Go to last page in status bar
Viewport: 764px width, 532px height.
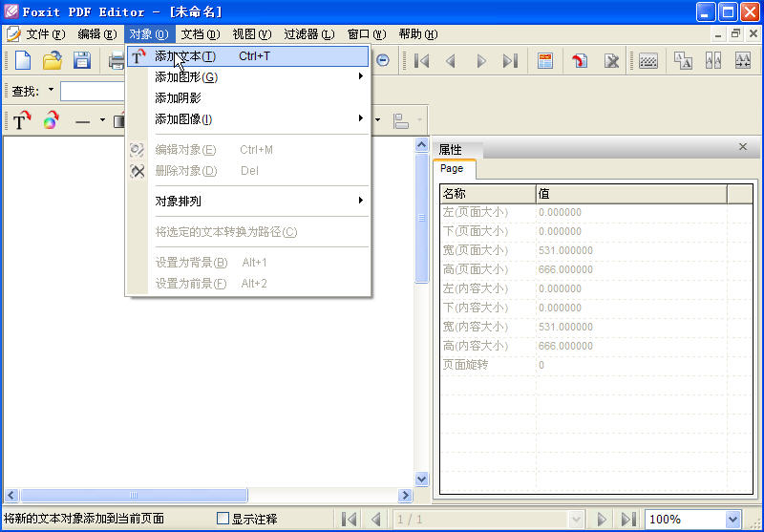point(628,520)
